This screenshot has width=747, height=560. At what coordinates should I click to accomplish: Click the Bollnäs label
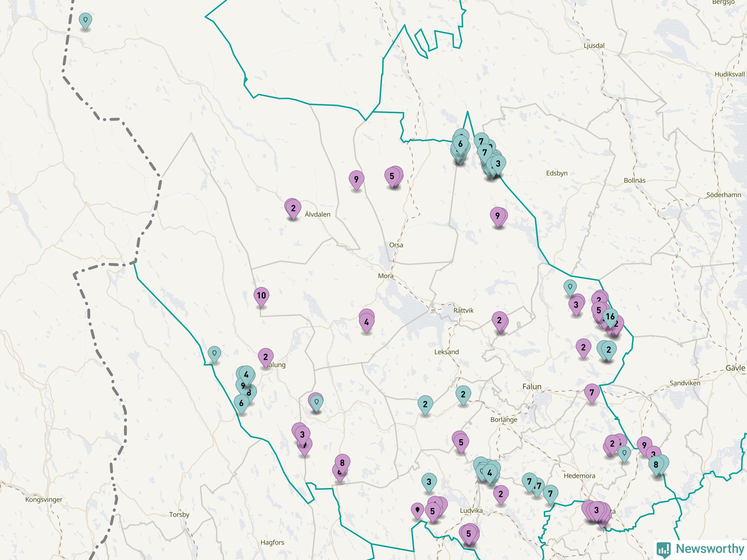[635, 180]
